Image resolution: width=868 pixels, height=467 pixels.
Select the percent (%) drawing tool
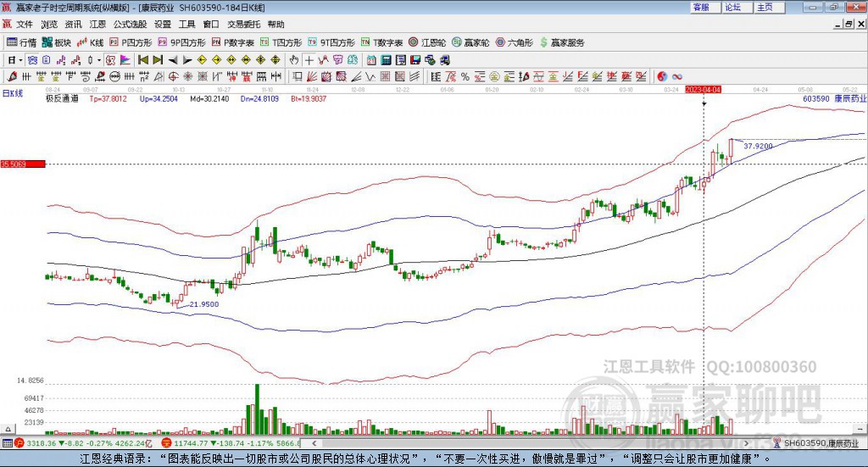point(465,77)
